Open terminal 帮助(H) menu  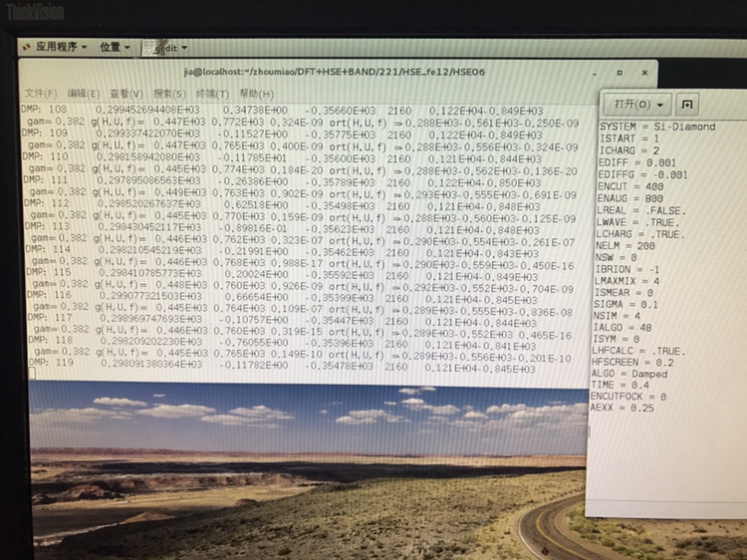click(x=256, y=94)
